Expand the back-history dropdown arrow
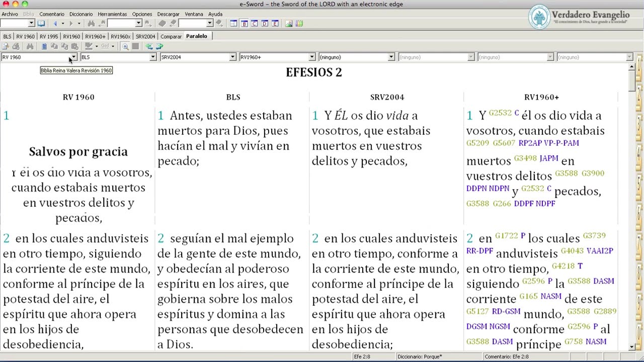This screenshot has width=644, height=362. coord(62,23)
